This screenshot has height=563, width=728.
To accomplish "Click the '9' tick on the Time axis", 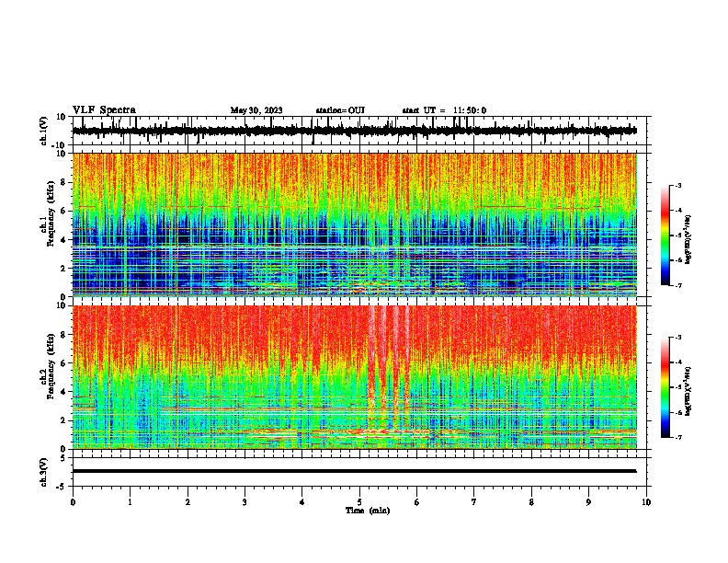I will coord(588,502).
